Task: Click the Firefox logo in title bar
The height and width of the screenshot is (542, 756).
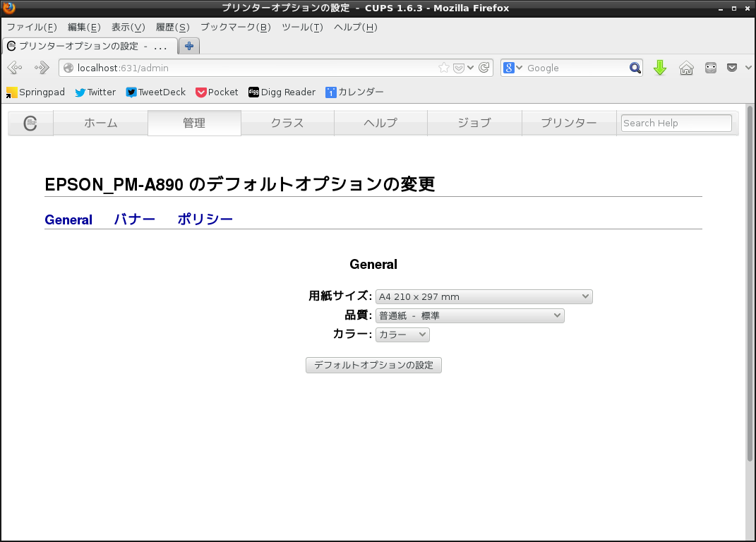Action: 8,8
